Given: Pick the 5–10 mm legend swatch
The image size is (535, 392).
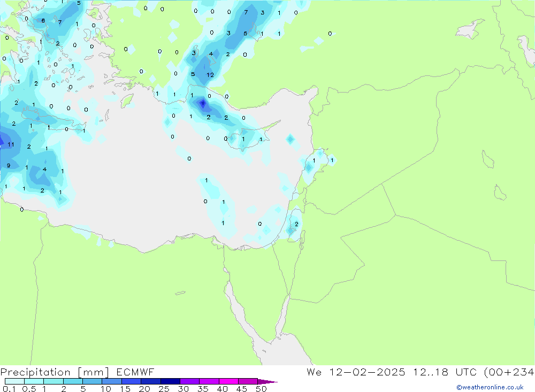Looking at the screenshot, I should point(93,381).
